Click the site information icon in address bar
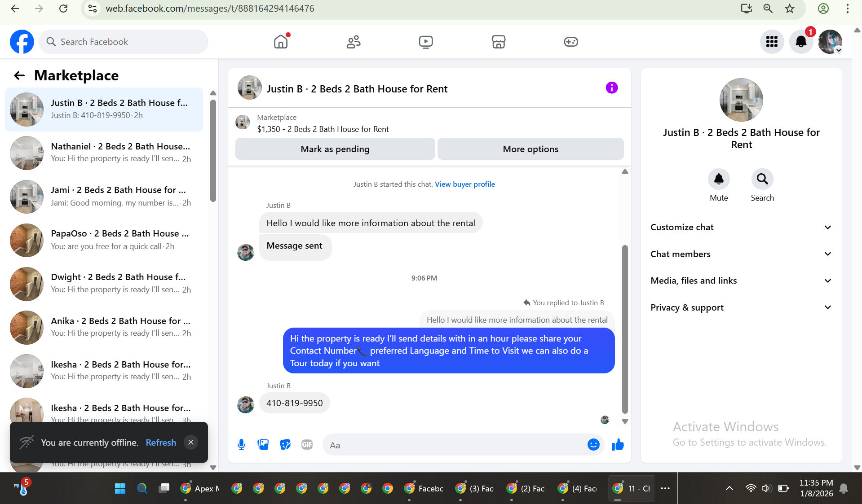Viewport: 862px width, 504px height. click(93, 9)
